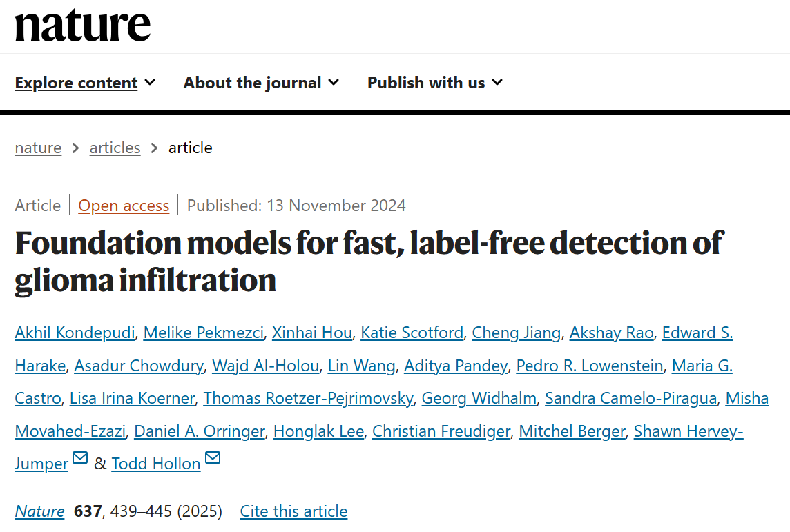
Task: View author Akhil Kondepudi
Action: pos(75,333)
